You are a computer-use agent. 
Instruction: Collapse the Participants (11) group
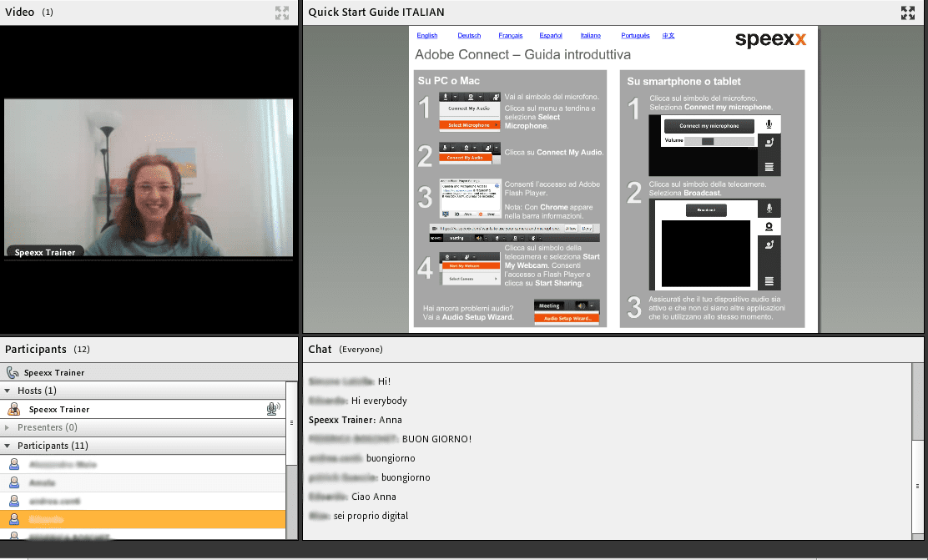point(8,446)
